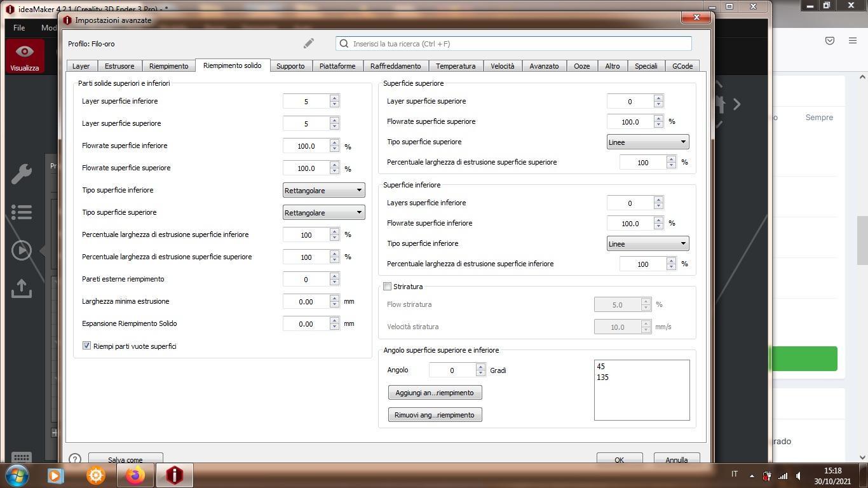Click the Rimuovi angolo riempimento button
Viewport: 868px width, 488px height.
pos(435,415)
